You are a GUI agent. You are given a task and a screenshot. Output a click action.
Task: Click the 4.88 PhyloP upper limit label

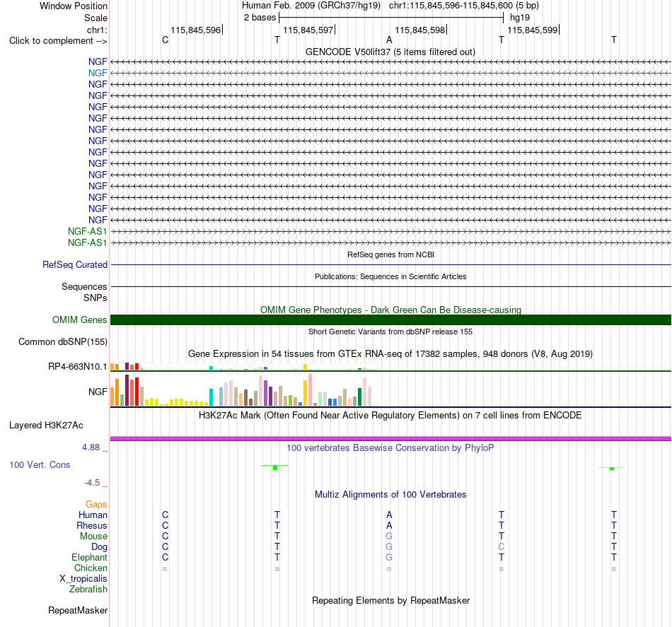click(x=91, y=447)
